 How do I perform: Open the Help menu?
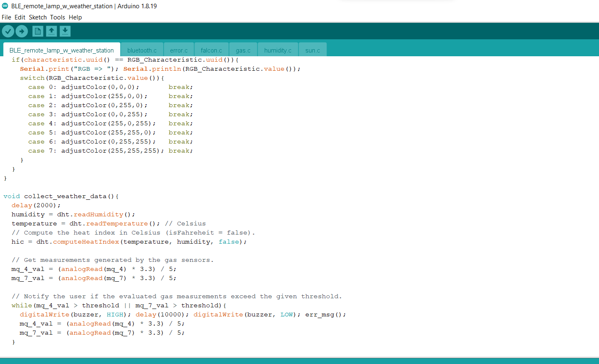pos(75,17)
